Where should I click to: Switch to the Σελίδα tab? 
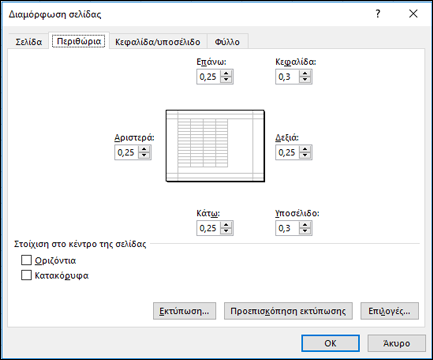(x=29, y=42)
